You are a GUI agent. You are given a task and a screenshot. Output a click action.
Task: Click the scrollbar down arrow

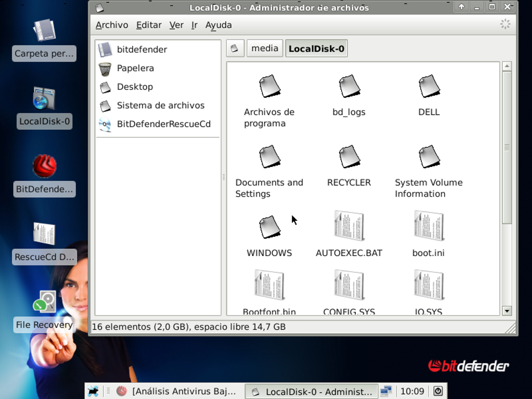(x=507, y=311)
